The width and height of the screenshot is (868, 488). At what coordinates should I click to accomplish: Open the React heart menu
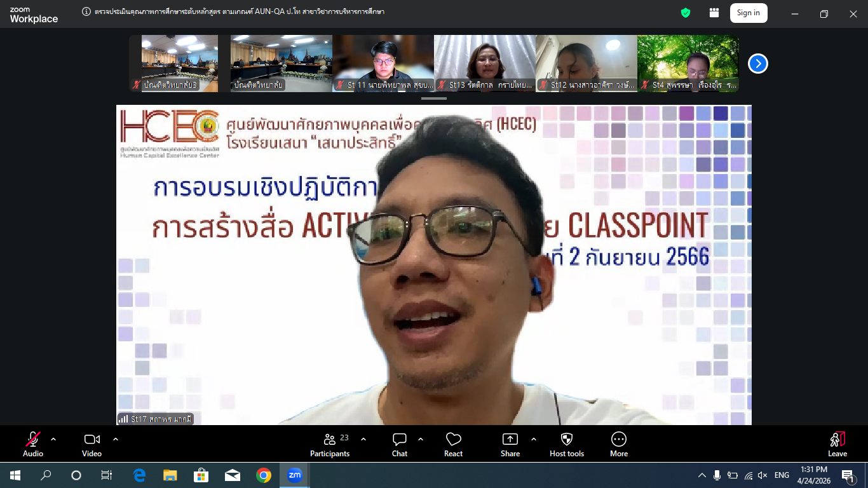pos(453,444)
